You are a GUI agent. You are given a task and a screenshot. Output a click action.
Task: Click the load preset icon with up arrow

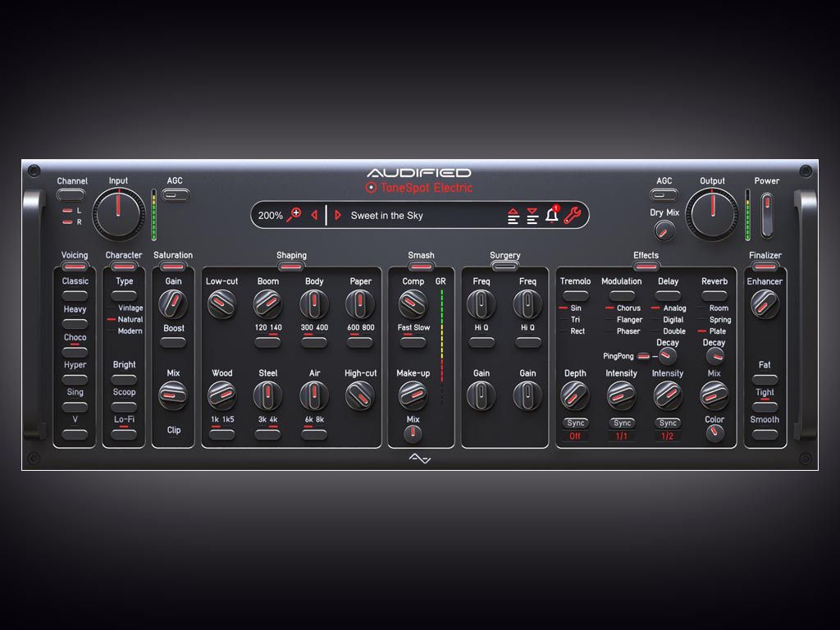[x=514, y=216]
